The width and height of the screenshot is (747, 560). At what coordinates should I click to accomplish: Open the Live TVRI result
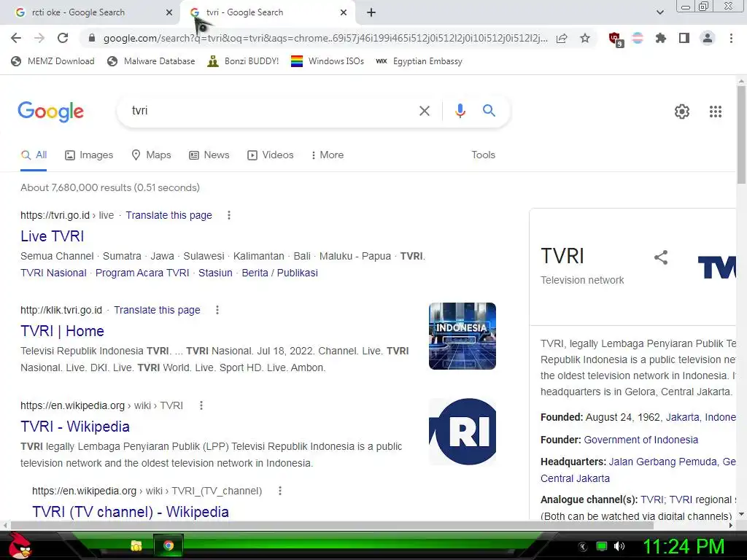[53, 236]
